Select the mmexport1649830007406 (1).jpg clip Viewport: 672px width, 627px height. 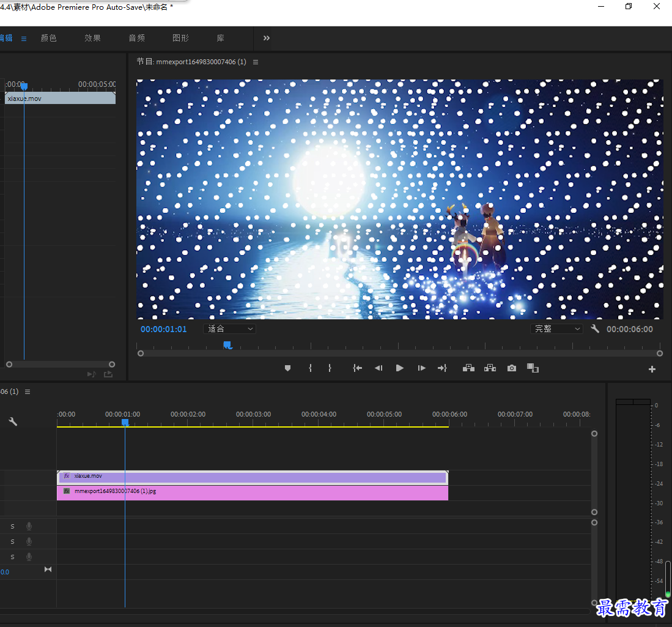(x=253, y=493)
